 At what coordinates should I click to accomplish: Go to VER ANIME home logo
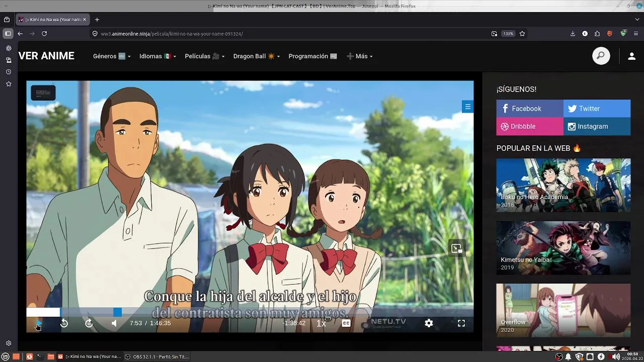coord(46,56)
